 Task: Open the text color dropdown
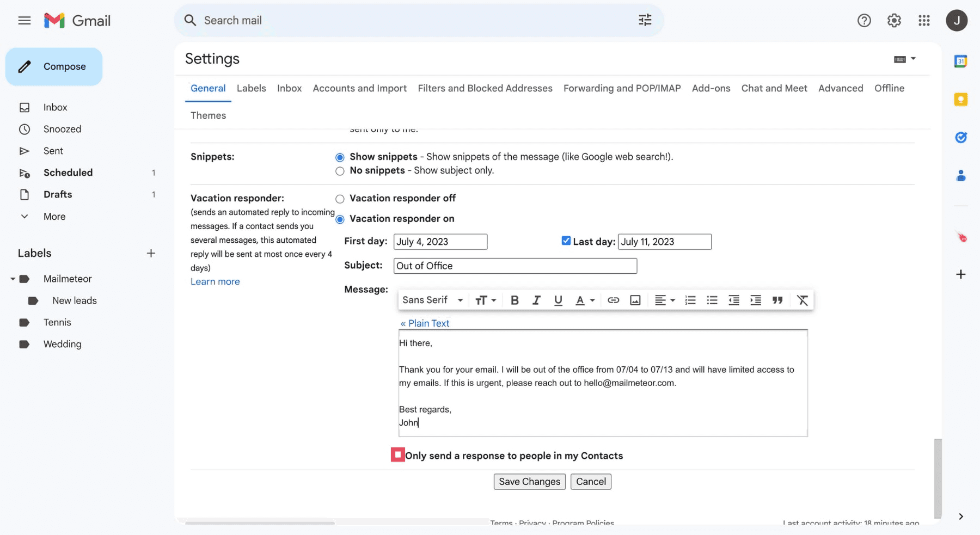pos(585,300)
